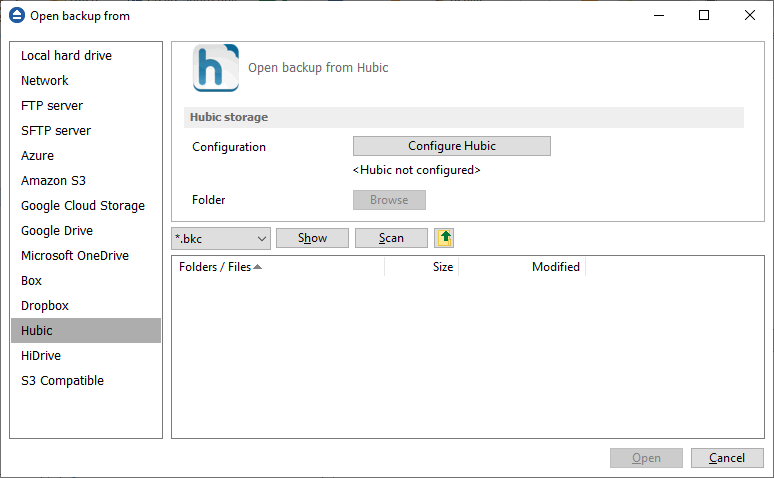Click the Hubic storage section header
This screenshot has height=478, width=774.
click(464, 118)
